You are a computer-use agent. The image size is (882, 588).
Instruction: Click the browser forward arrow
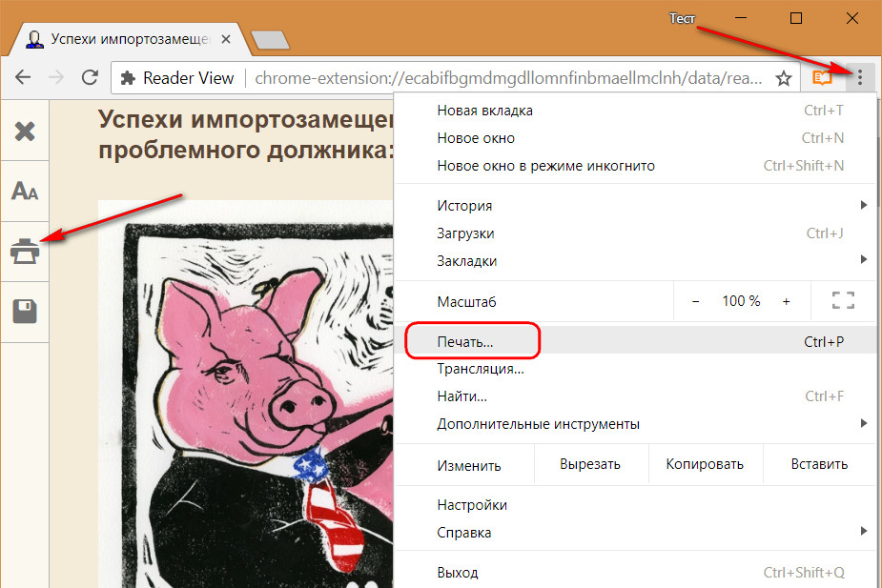point(56,77)
